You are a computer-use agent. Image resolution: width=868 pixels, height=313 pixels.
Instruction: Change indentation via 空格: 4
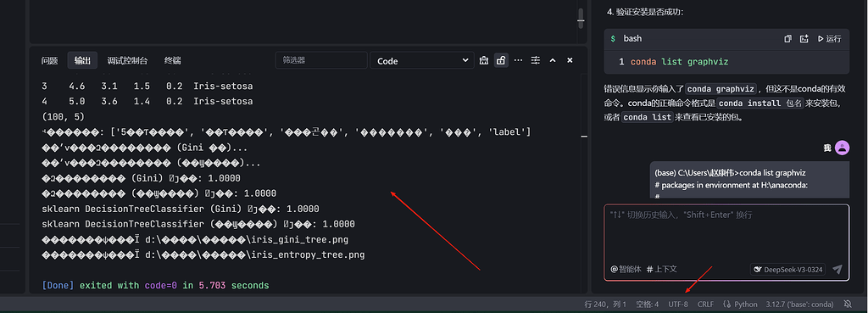(x=647, y=305)
